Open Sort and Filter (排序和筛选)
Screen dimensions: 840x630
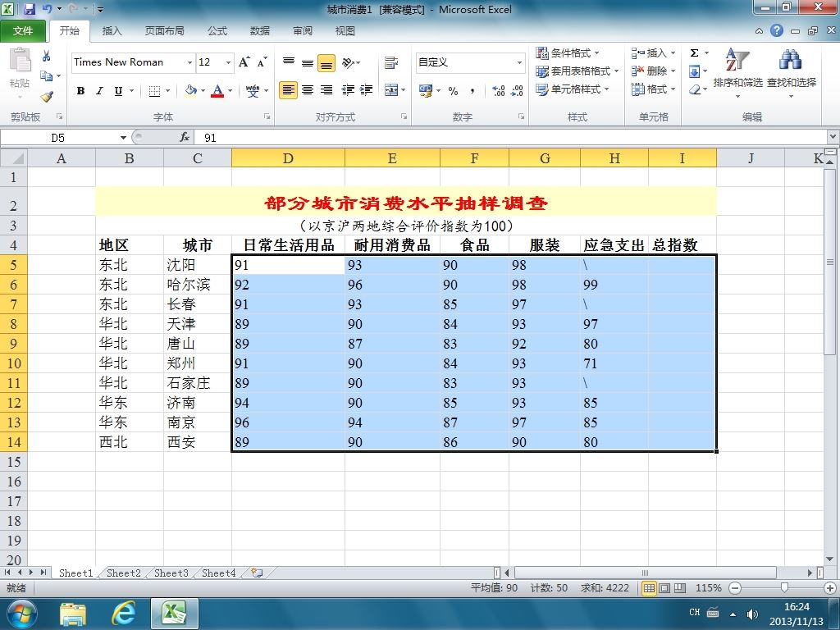pos(737,73)
